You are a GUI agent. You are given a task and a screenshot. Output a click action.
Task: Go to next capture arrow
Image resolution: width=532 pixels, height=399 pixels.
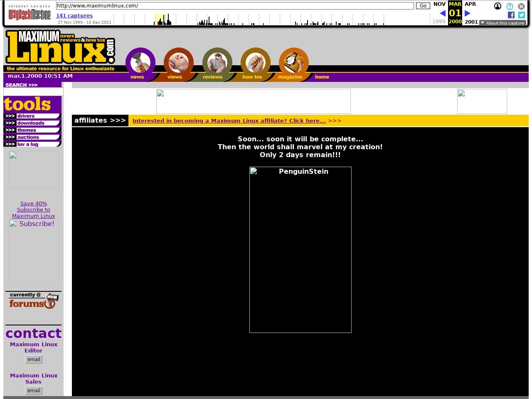coord(468,13)
